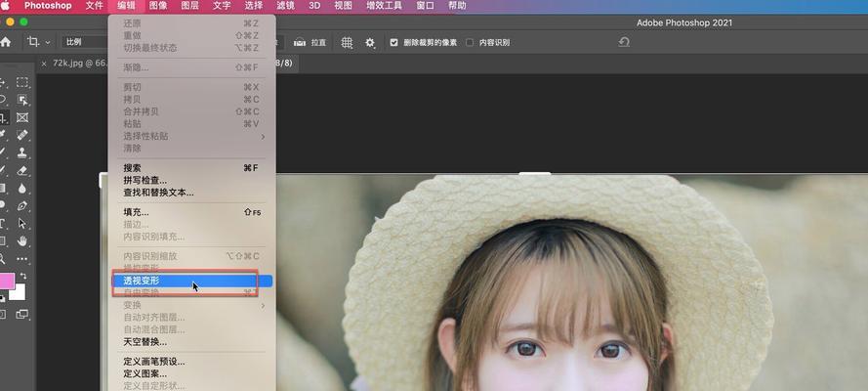The width and height of the screenshot is (868, 391).
Task: Close the open 编辑 menu
Action: [126, 6]
